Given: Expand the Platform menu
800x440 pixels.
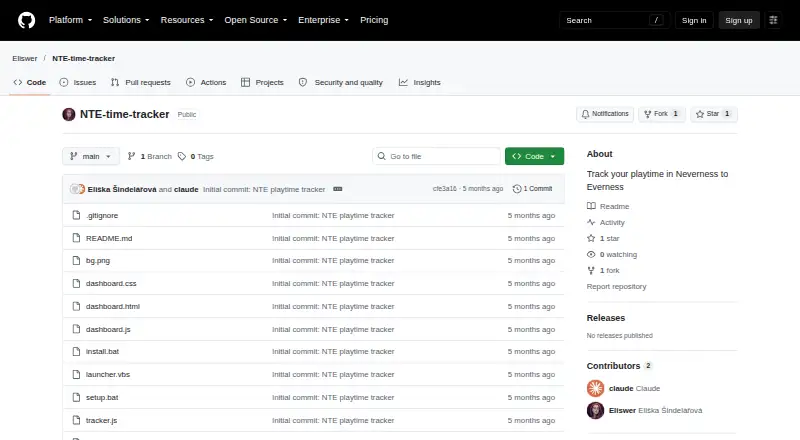Looking at the screenshot, I should point(70,20).
